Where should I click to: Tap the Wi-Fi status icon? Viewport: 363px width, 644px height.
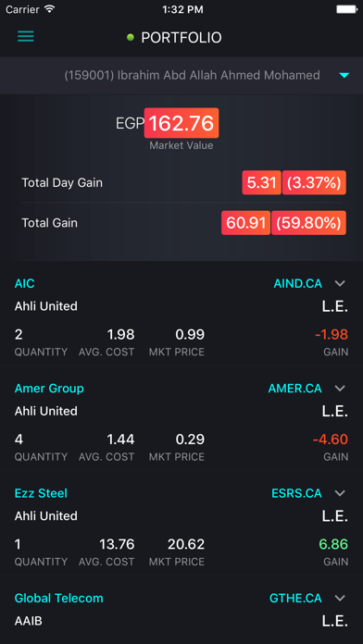point(50,9)
